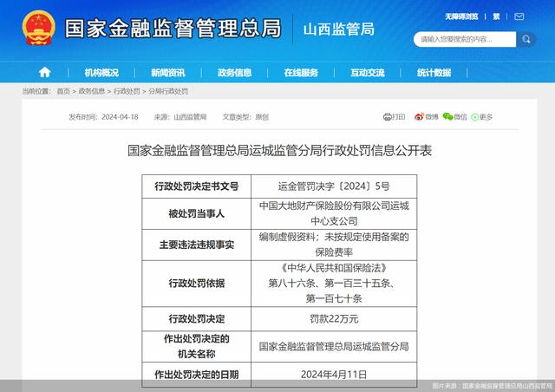Click the national emblem logo

(39, 28)
